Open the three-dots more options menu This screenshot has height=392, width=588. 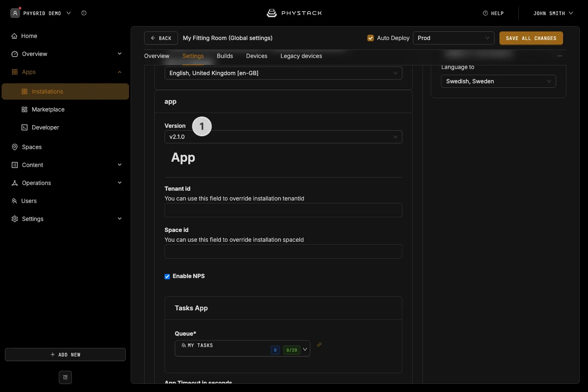pyautogui.click(x=560, y=56)
